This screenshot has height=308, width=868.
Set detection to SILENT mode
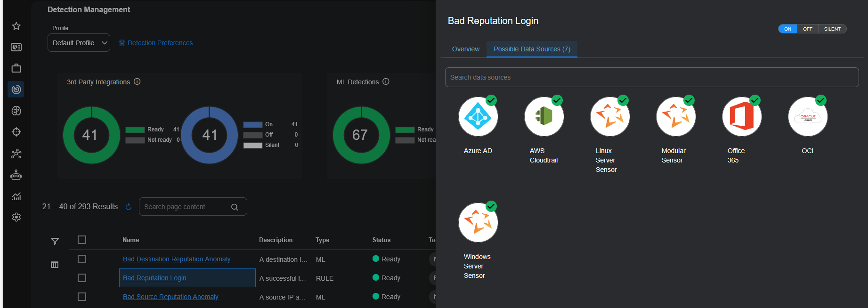(x=832, y=29)
